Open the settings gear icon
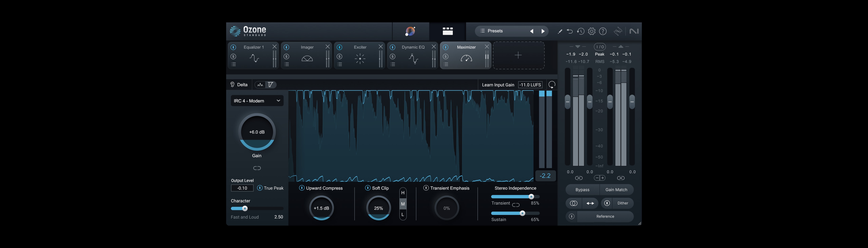Viewport: 868px width, 248px height. [x=591, y=31]
